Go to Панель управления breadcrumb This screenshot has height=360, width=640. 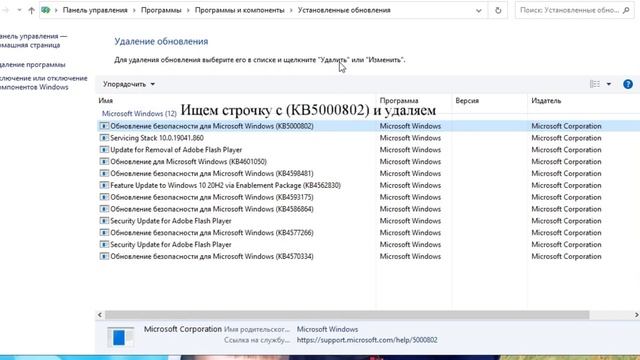click(x=95, y=10)
